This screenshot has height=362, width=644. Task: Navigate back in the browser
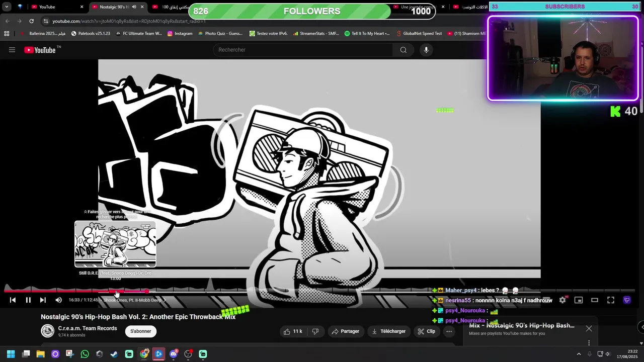coord(7,21)
